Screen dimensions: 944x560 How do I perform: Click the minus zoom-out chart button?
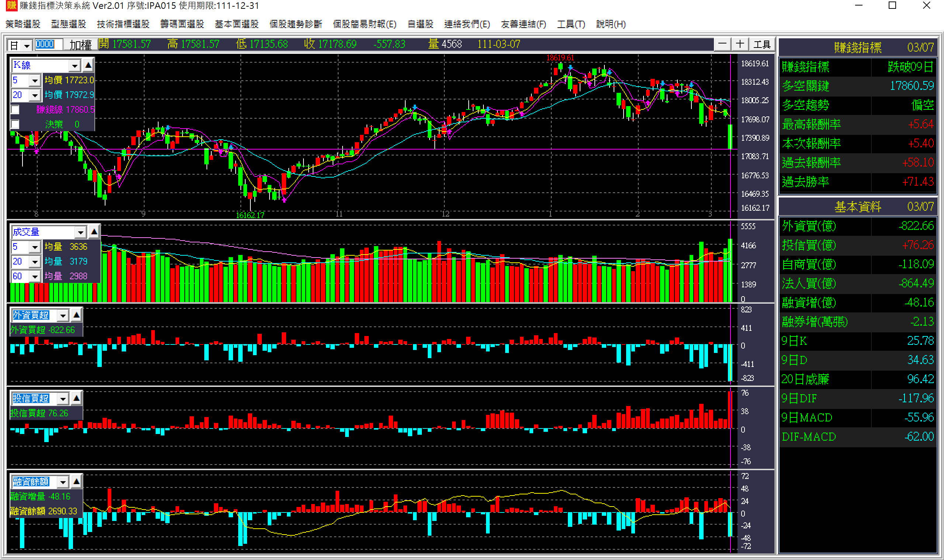coord(722,44)
